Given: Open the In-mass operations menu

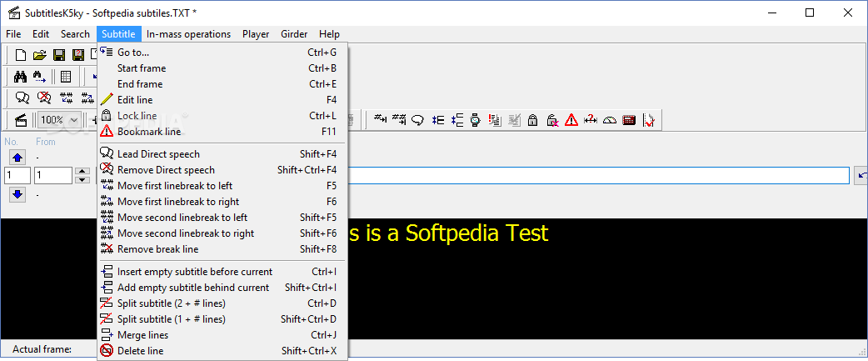Looking at the screenshot, I should pyautogui.click(x=189, y=34).
